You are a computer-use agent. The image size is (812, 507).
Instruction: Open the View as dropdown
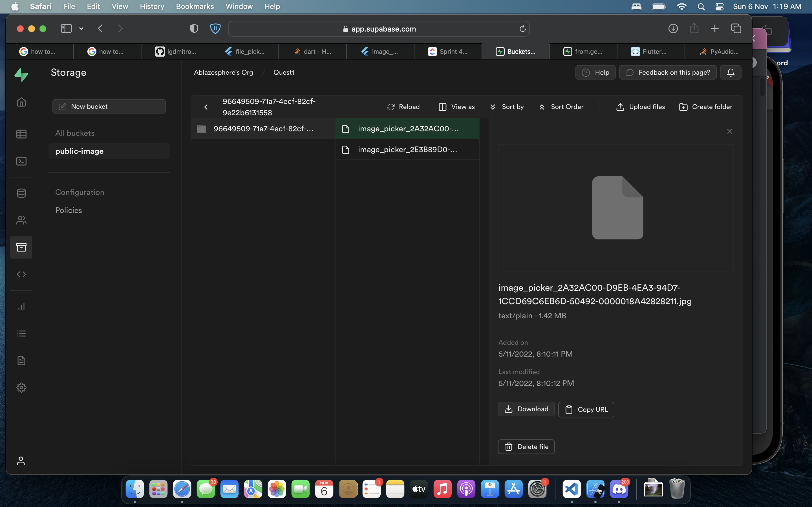pyautogui.click(x=456, y=107)
